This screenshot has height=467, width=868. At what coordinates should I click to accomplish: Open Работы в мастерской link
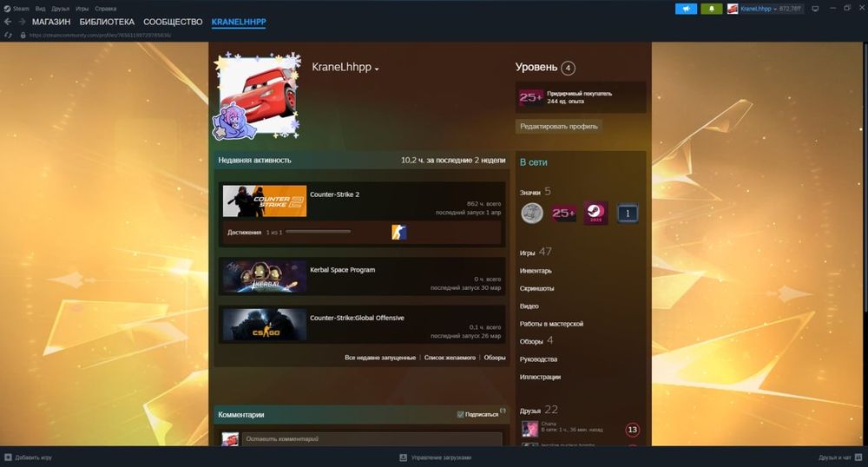coord(551,324)
